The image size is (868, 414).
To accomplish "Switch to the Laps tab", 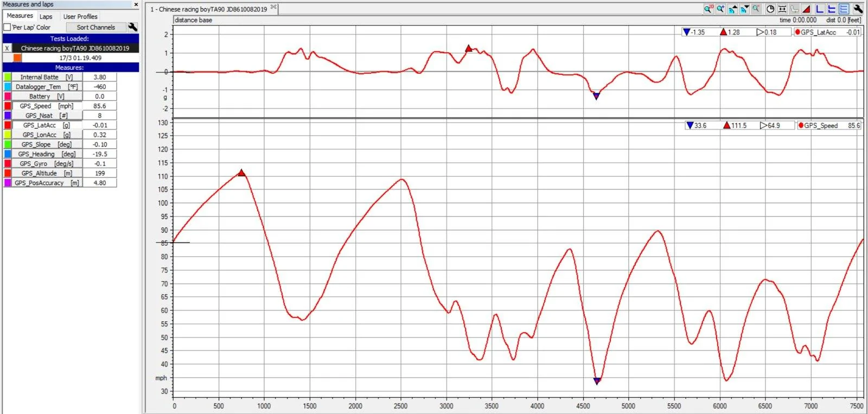I will tap(46, 17).
